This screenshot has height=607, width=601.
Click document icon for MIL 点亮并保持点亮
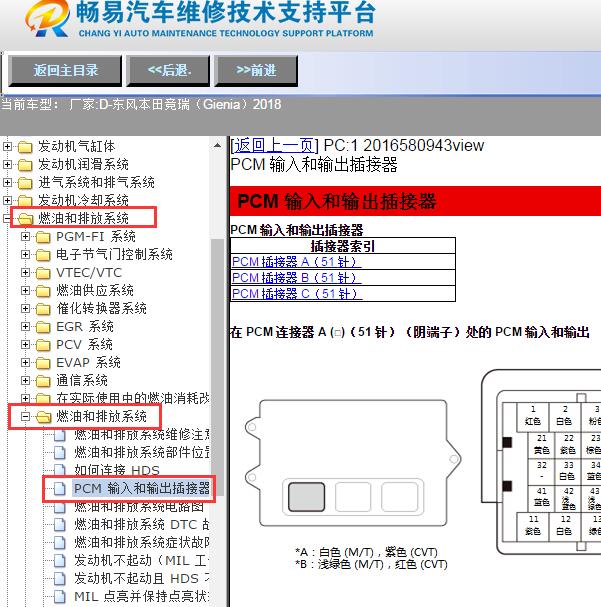pos(60,597)
